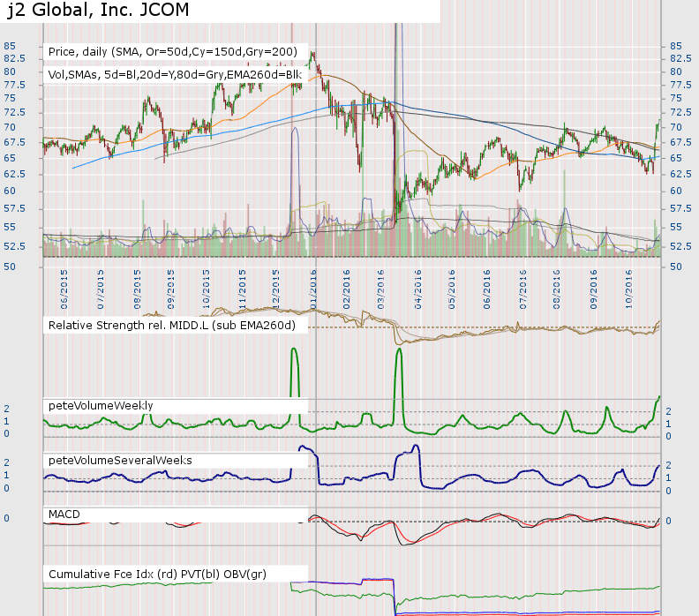Click the 05/2016 date axis label
The width and height of the screenshot is (699, 616).
tap(452, 289)
